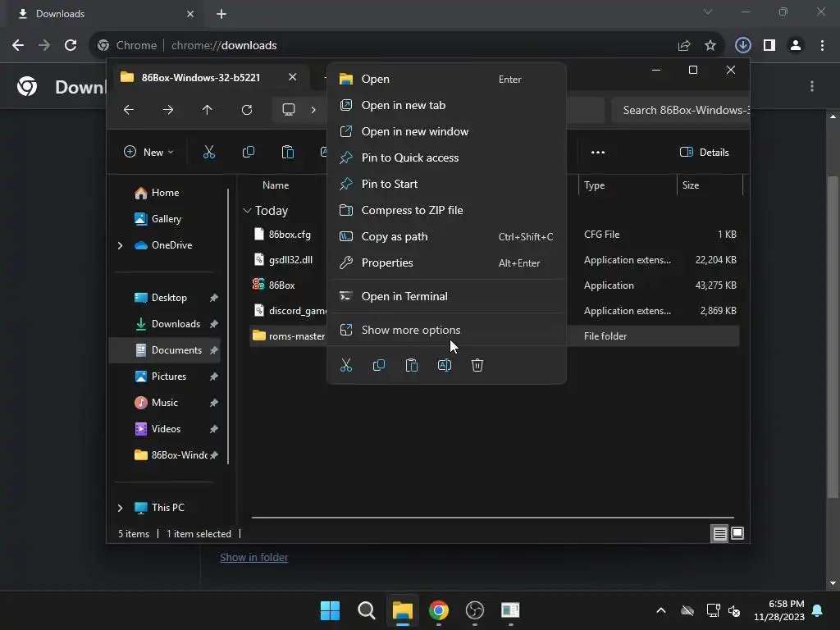Image resolution: width=840 pixels, height=630 pixels.
Task: Click the Cut scissors icon in Explorer toolbar
Action: click(x=209, y=152)
